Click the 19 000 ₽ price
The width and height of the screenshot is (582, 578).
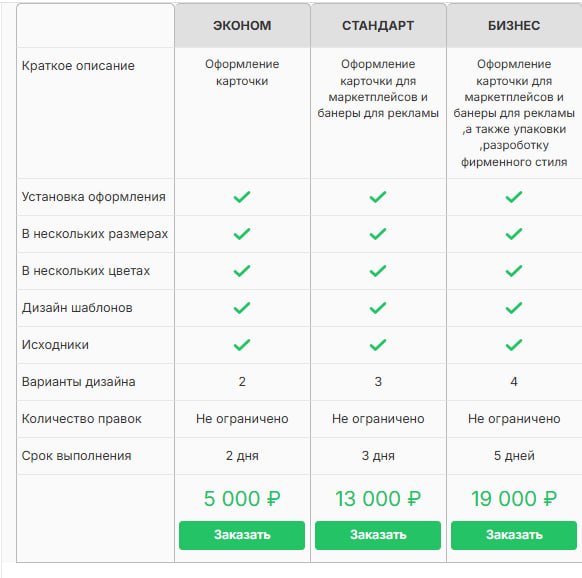pyautogui.click(x=514, y=499)
